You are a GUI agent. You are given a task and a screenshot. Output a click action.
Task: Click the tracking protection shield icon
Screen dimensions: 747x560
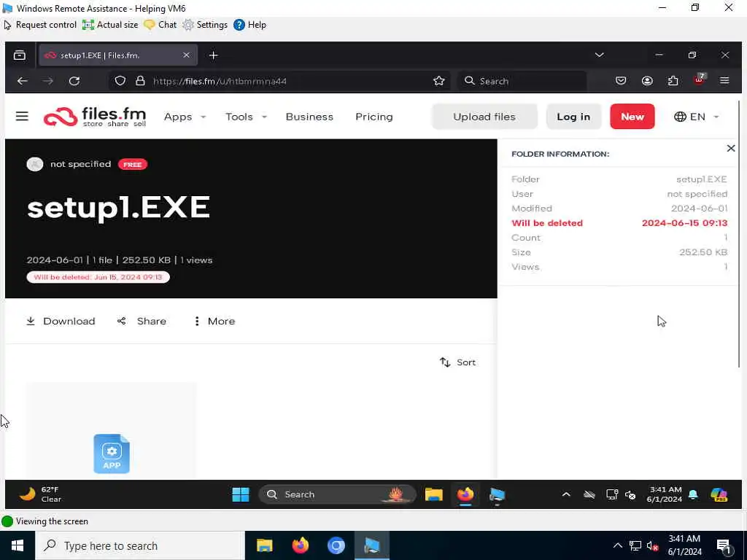[120, 81]
